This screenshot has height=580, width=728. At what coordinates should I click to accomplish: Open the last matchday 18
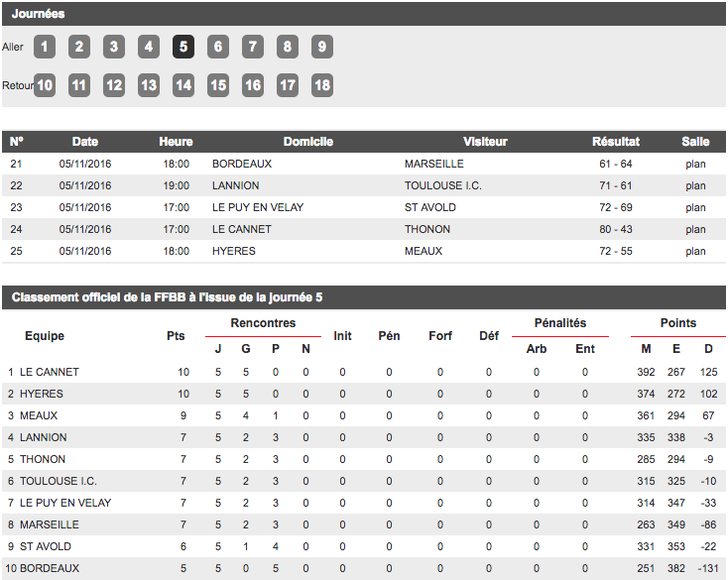[x=321, y=85]
